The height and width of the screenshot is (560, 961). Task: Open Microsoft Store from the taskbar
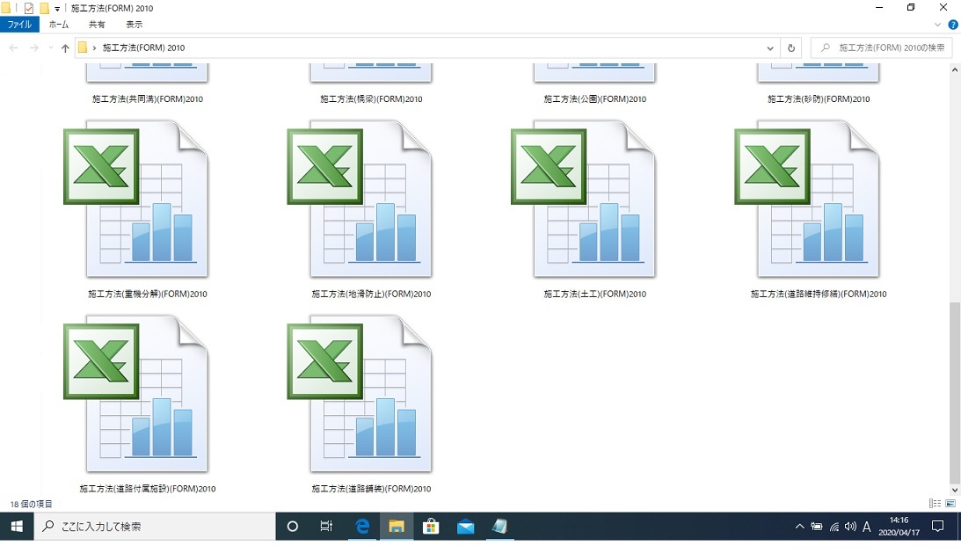(x=431, y=527)
